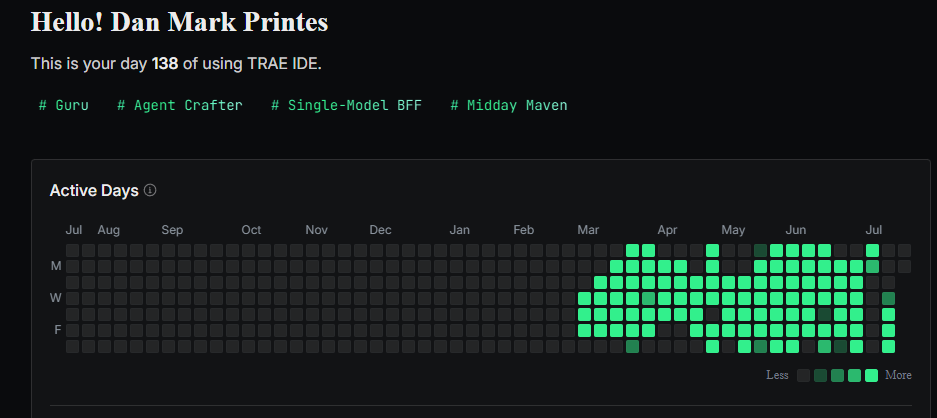Open the # Single-Model BFF tag

[347, 106]
